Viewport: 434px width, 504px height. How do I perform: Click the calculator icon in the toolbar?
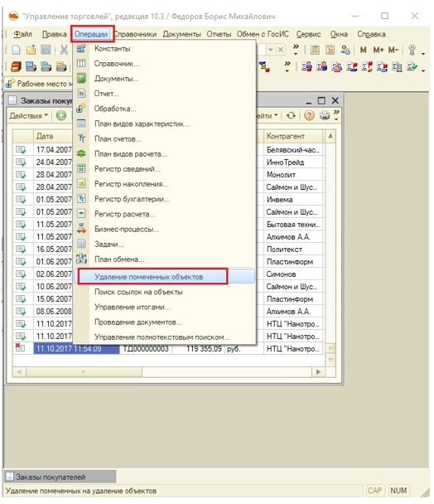tap(315, 50)
